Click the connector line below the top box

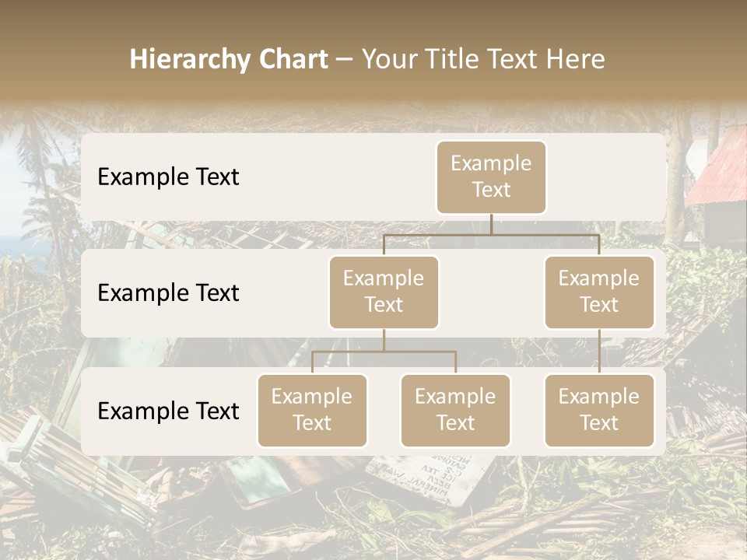tap(491, 224)
